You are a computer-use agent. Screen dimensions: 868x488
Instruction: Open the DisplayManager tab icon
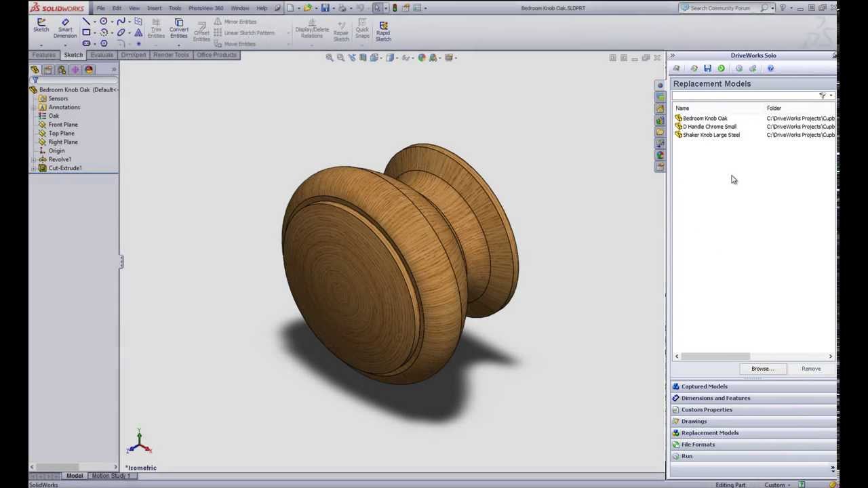point(89,70)
